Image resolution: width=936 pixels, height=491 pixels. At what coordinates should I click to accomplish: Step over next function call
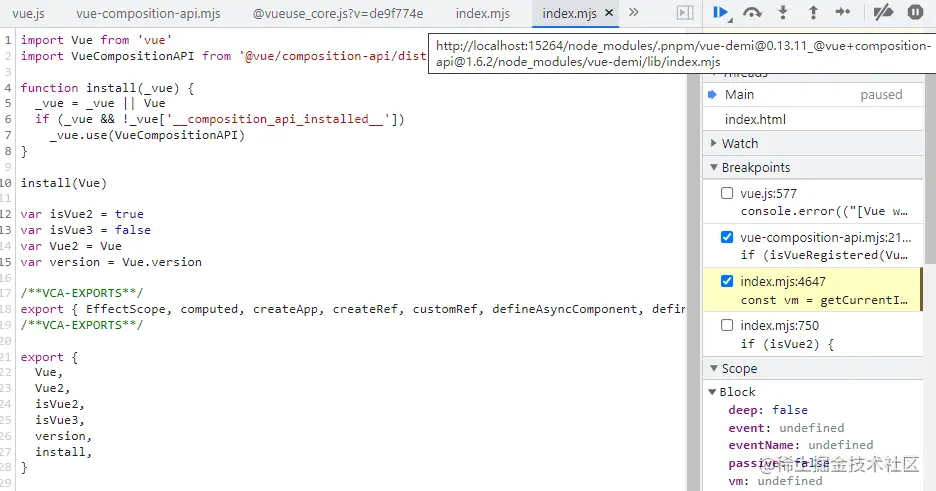click(752, 13)
